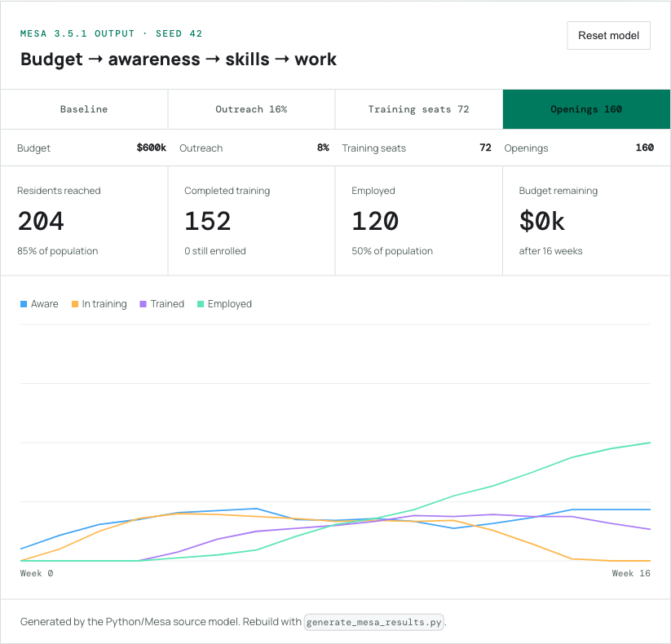Toggle the In training legend label
The height and width of the screenshot is (644, 671).
pos(104,304)
